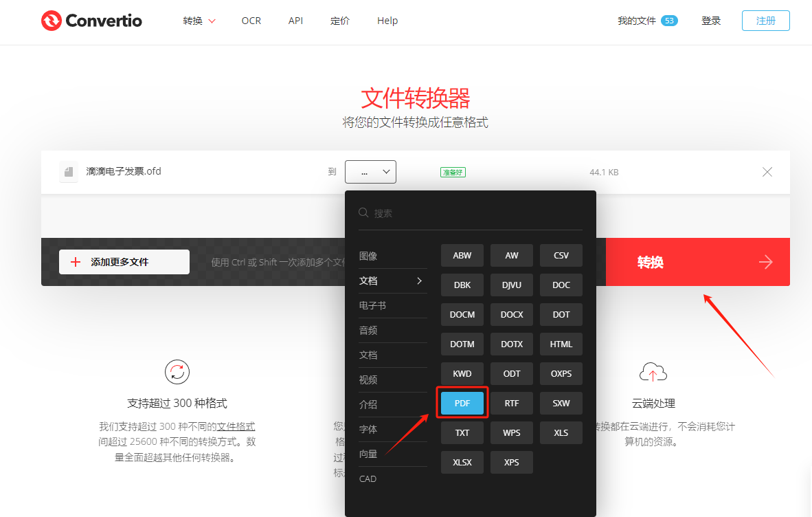Screen dimensions: 812x517
Task: Choose XPS format
Action: 512,462
